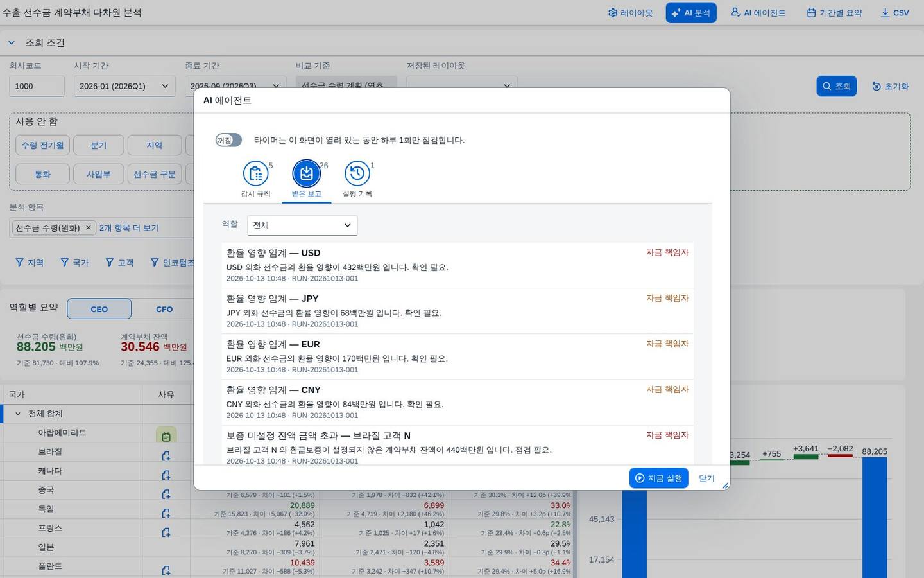Image resolution: width=924 pixels, height=578 pixels.
Task: Click the 회사코드 input field
Action: pos(37,86)
